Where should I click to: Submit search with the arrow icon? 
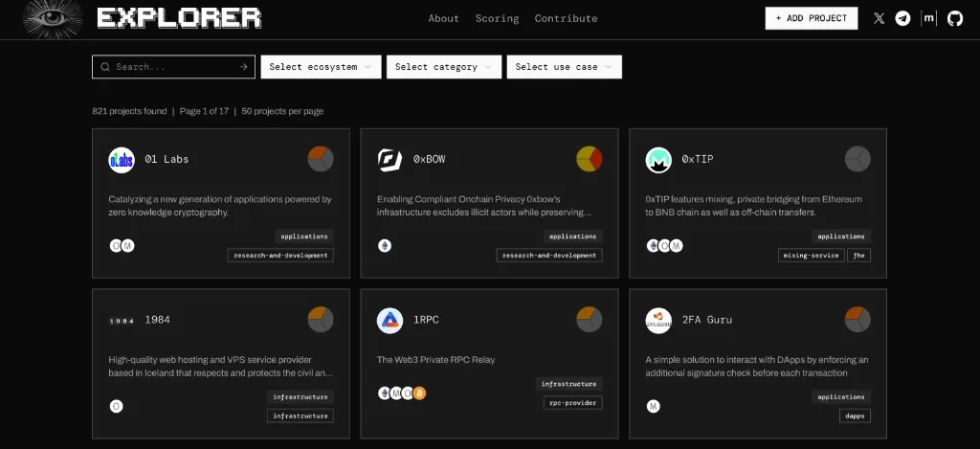244,67
